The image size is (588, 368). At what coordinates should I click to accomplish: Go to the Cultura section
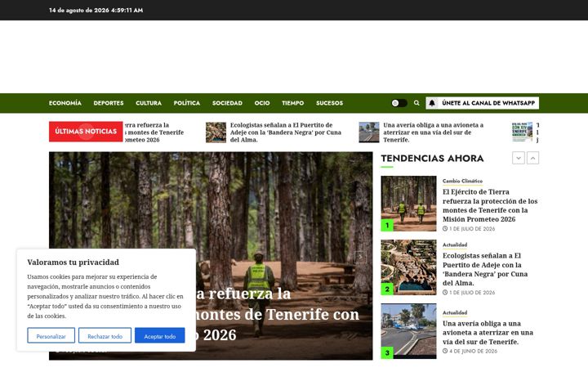[x=149, y=103]
